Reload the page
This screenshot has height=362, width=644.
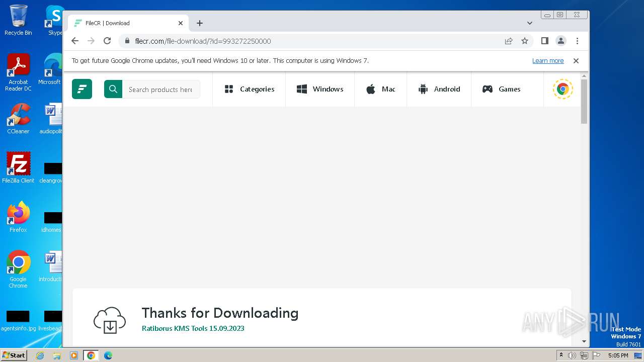(x=107, y=41)
